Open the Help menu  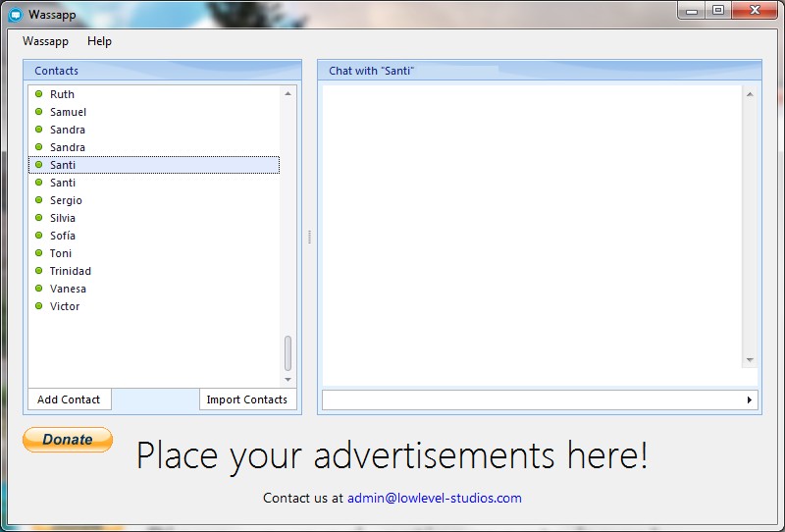click(x=99, y=41)
